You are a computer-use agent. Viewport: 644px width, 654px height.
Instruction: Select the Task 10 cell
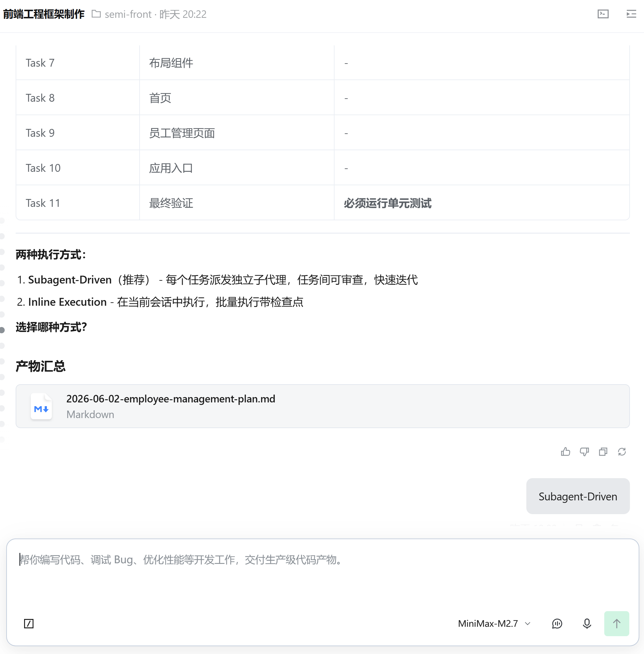pos(78,168)
